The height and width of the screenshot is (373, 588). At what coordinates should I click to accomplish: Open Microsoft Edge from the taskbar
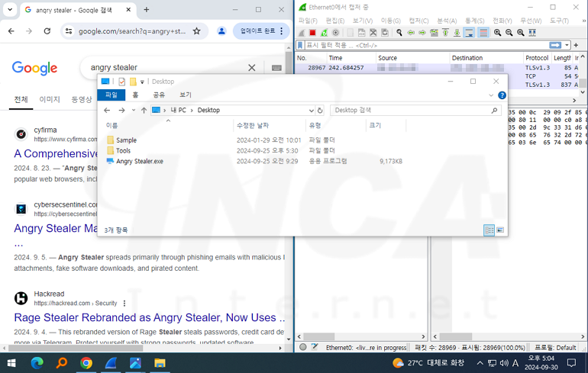coord(37,362)
